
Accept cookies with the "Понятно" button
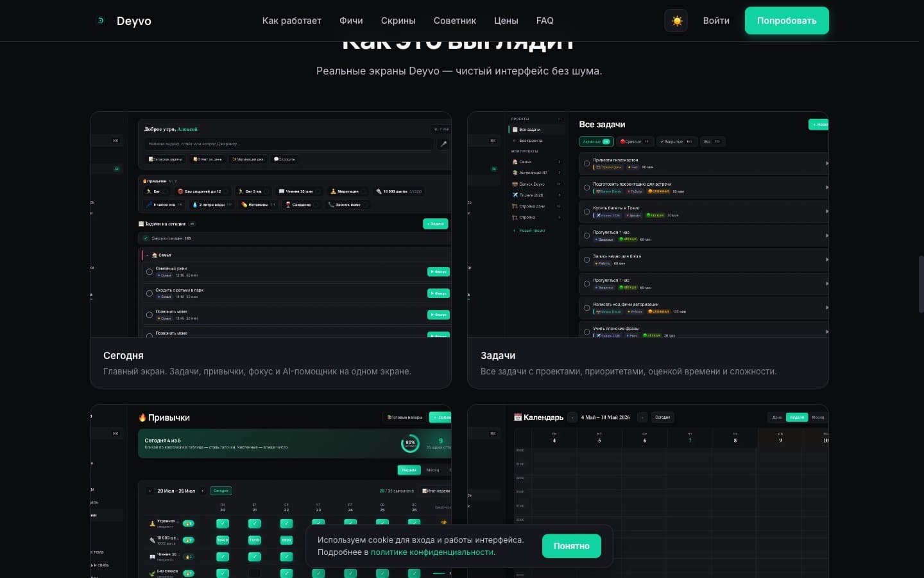click(571, 546)
